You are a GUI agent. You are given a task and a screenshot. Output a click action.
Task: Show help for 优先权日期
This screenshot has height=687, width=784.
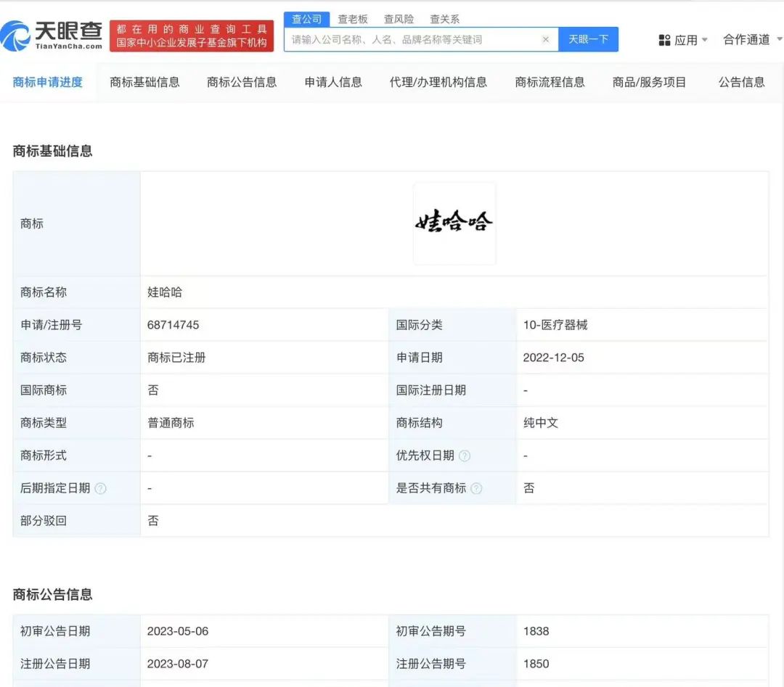pos(465,456)
